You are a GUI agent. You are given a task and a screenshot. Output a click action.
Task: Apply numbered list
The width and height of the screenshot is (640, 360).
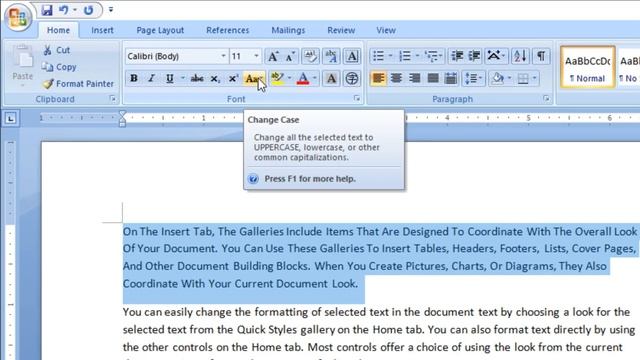coord(404,56)
